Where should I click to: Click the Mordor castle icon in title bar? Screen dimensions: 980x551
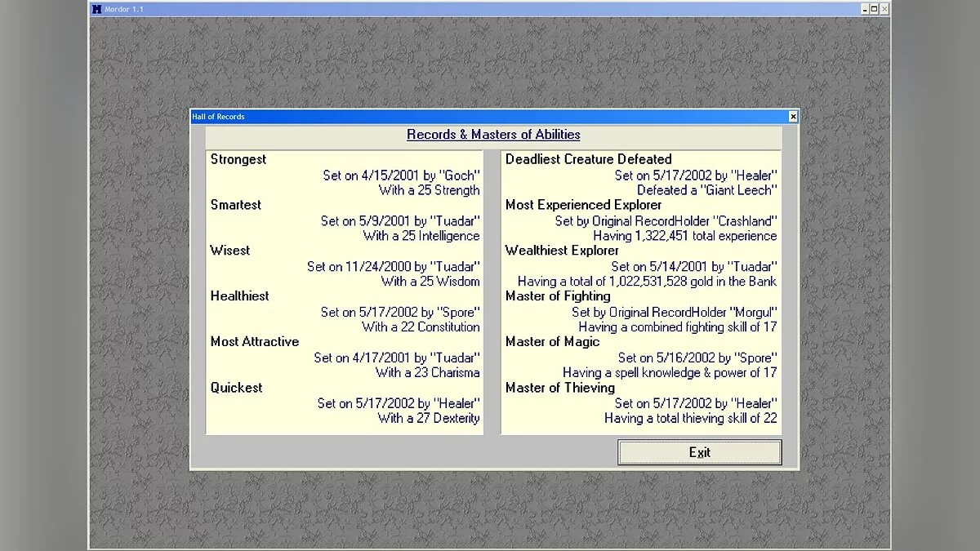97,9
